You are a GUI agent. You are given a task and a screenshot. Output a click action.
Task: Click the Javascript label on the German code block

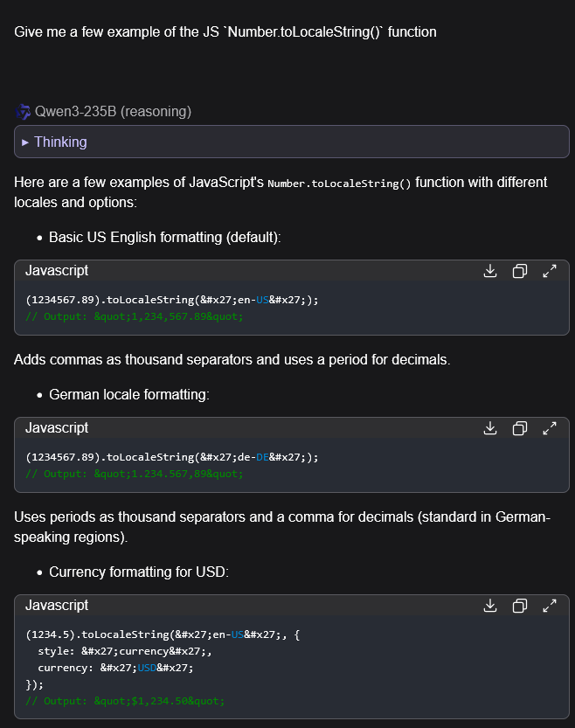click(x=57, y=428)
